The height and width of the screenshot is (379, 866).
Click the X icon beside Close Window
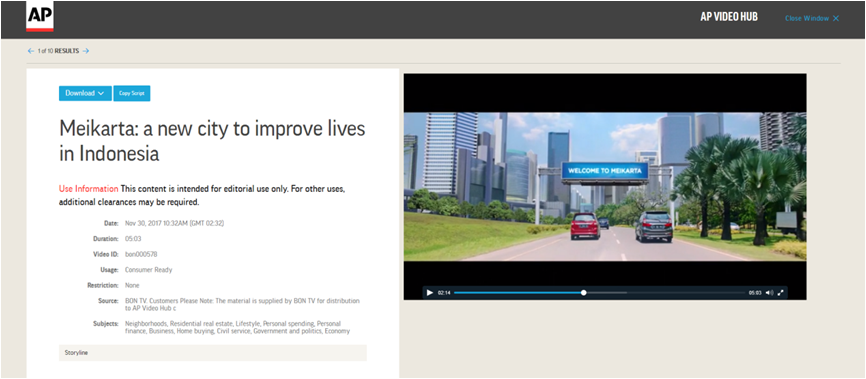pyautogui.click(x=836, y=18)
